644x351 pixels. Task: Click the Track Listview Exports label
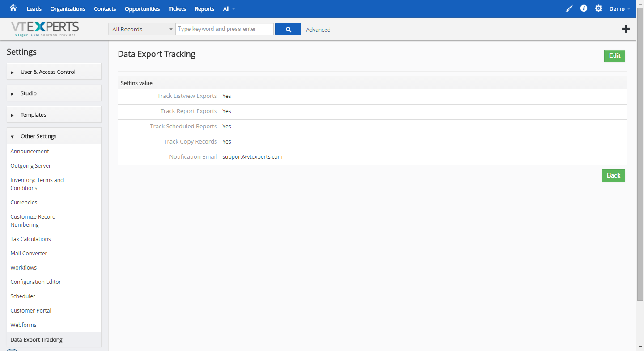pos(187,96)
